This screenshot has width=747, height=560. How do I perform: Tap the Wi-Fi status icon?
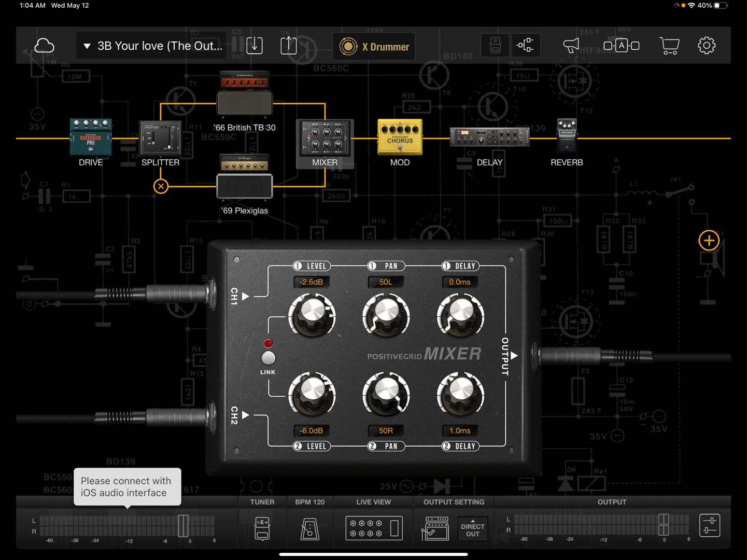point(692,5)
